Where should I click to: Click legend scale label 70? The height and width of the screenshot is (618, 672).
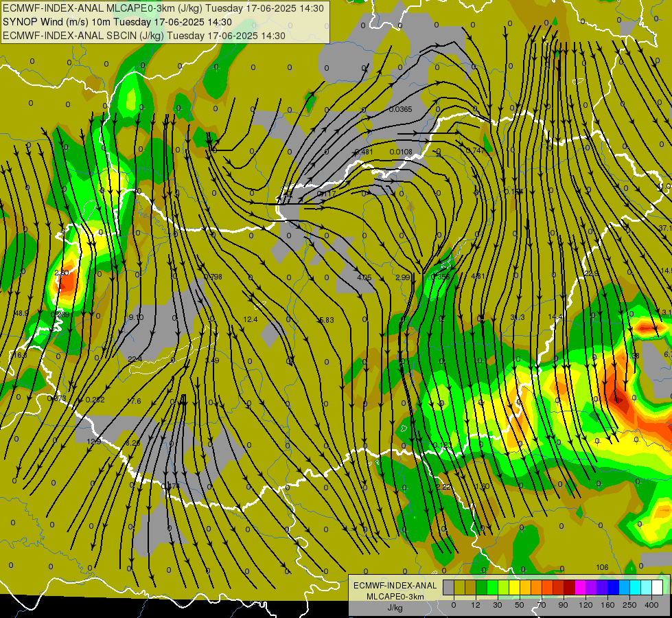tap(542, 605)
